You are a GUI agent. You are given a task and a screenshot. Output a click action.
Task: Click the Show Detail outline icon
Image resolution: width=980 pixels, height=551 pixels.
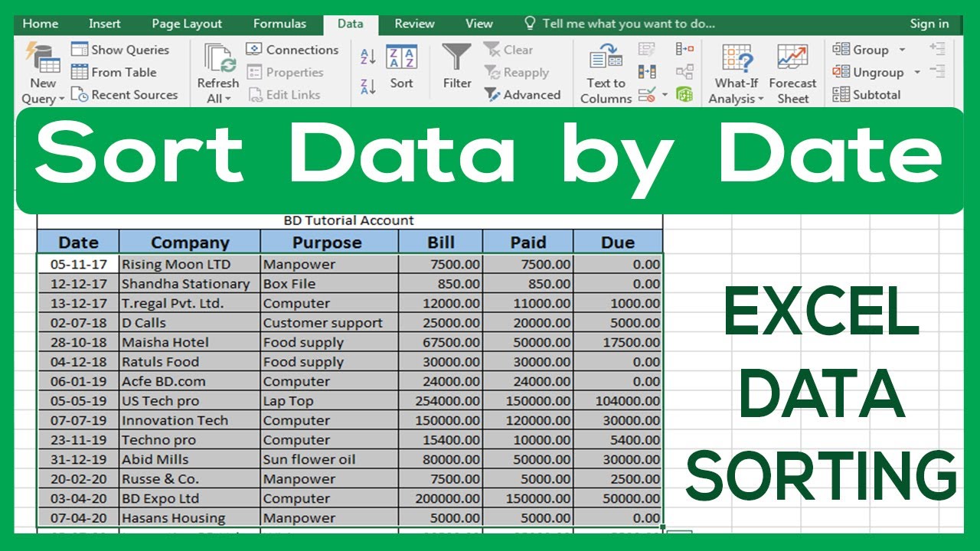[x=937, y=49]
